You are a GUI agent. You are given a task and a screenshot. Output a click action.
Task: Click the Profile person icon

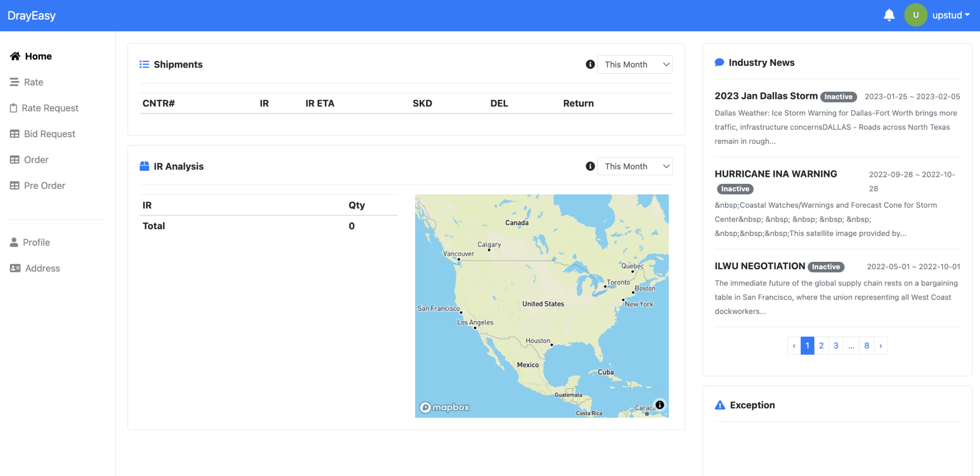14,242
